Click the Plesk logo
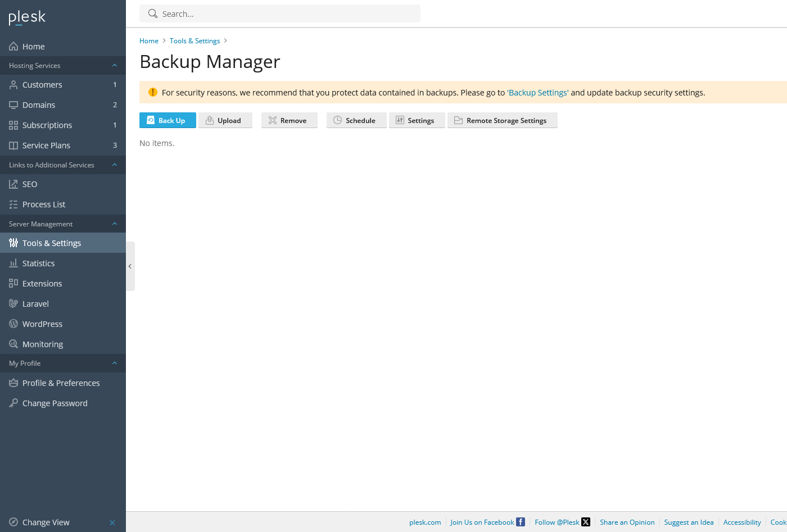Viewport: 787px width, 532px height. coord(26,17)
